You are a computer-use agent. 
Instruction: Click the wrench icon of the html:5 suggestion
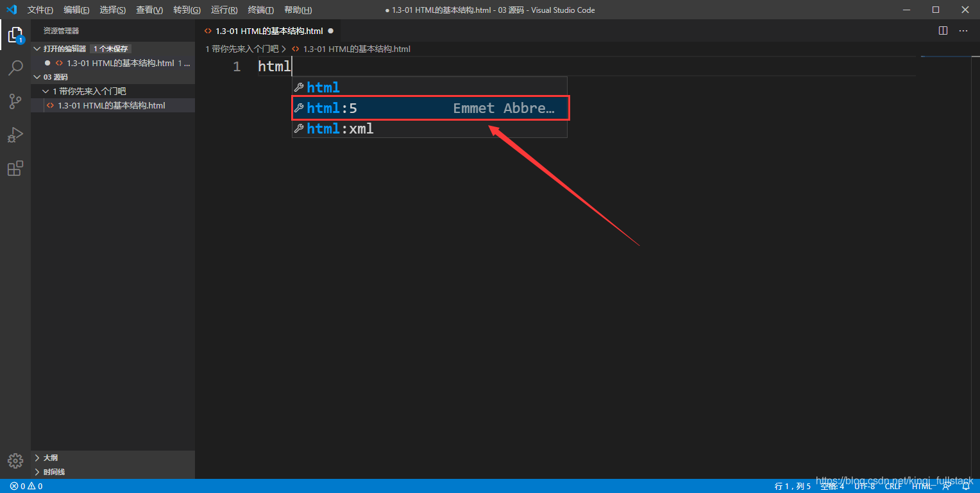click(299, 108)
